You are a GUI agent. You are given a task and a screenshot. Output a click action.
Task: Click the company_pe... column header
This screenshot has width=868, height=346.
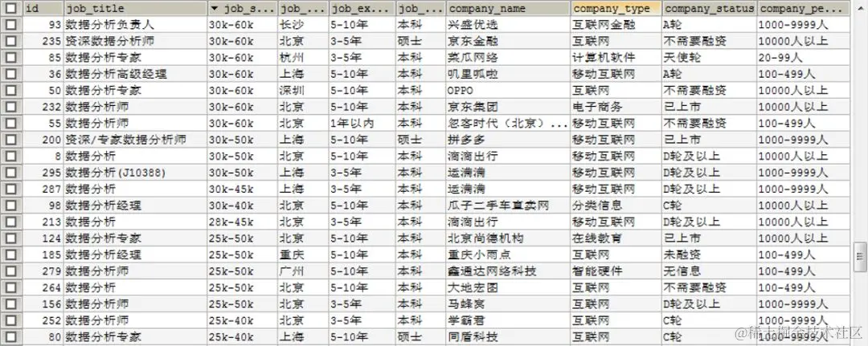tap(803, 8)
